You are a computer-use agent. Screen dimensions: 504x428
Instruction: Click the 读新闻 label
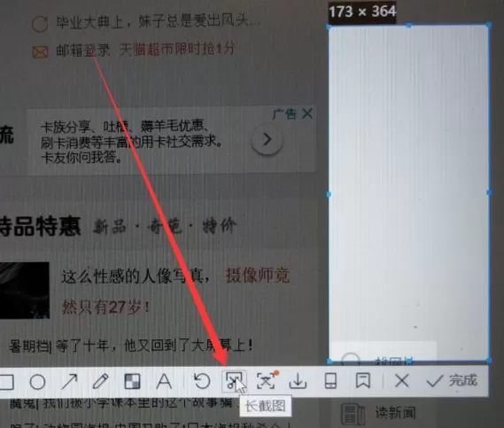[395, 413]
